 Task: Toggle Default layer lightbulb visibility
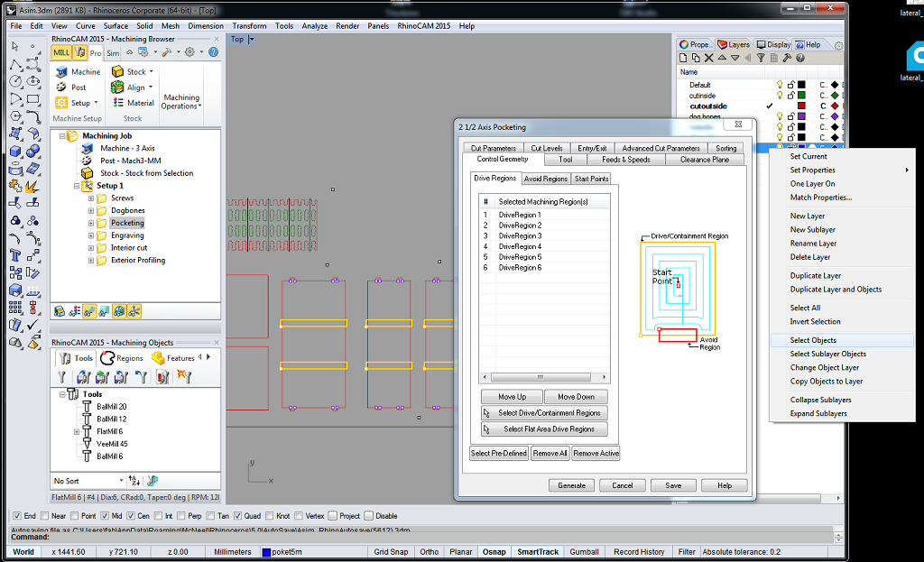click(780, 85)
